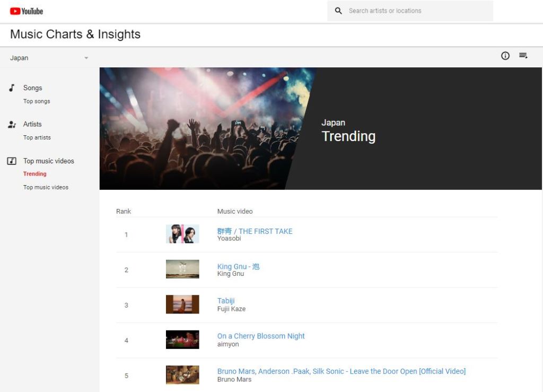Click the Fujii Kaze Tabiji thumbnail
Image resolution: width=543 pixels, height=392 pixels.
pos(182,304)
